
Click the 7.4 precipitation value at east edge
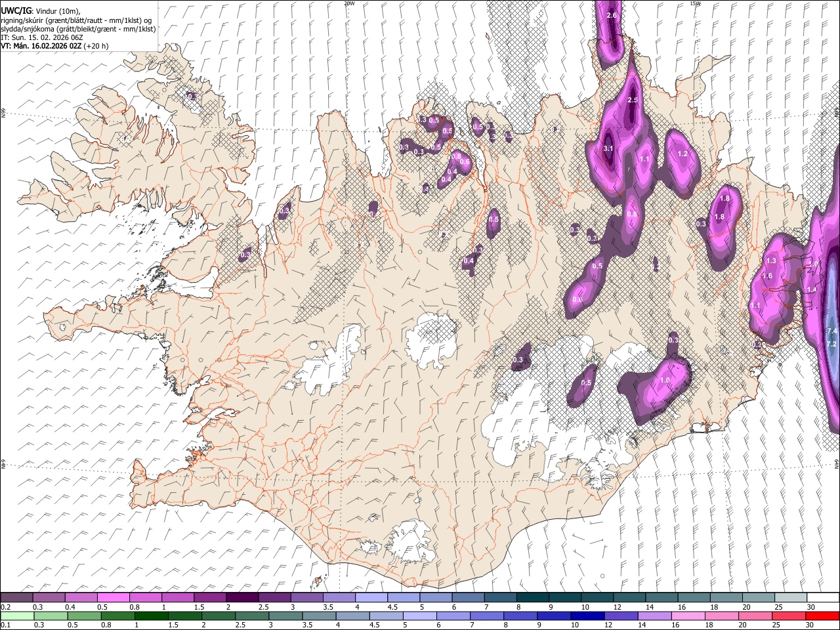point(833,330)
